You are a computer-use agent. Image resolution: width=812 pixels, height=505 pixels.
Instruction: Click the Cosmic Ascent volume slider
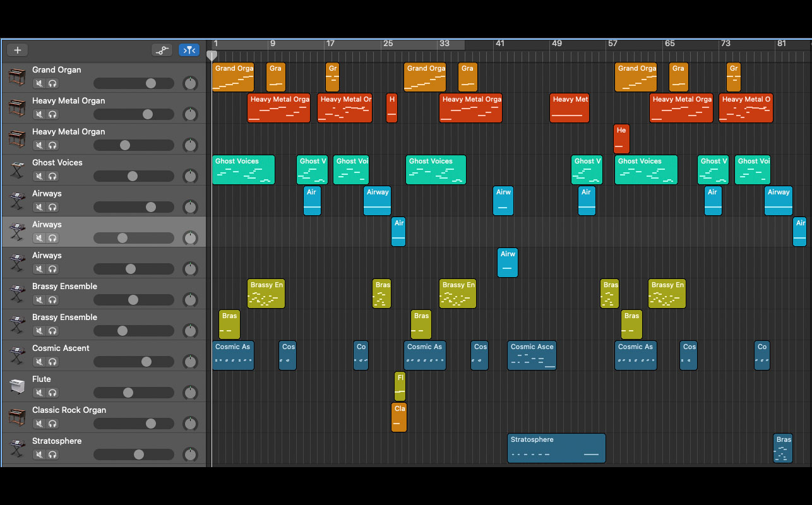coord(134,362)
